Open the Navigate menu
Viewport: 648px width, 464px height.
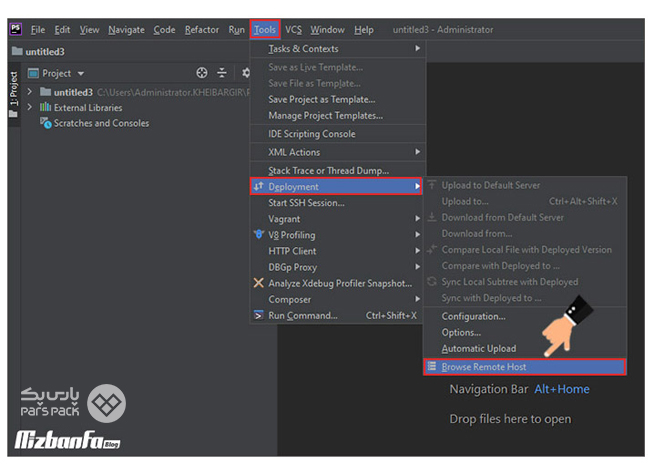126,30
